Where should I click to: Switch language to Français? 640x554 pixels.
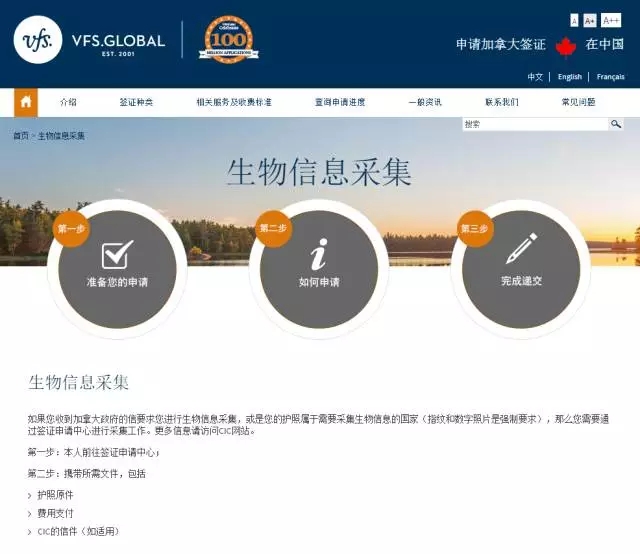(610, 77)
